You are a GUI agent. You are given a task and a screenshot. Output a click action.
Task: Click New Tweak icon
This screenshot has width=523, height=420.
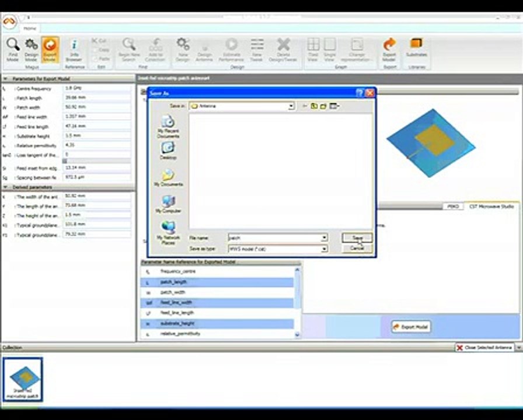[x=256, y=50]
